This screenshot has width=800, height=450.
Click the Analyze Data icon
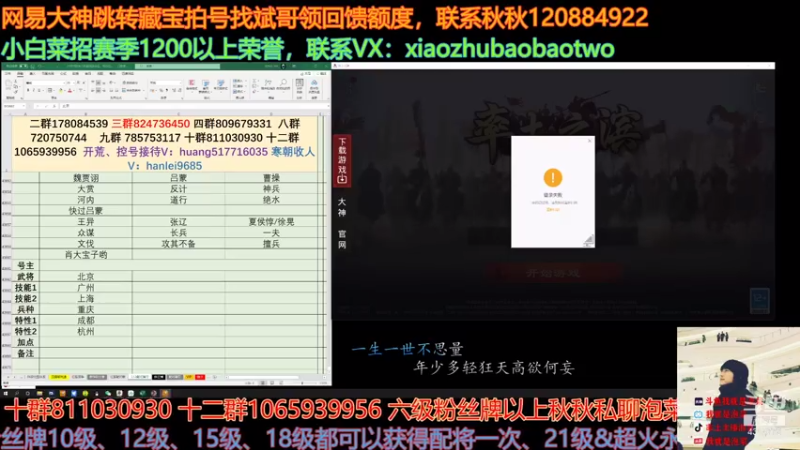[x=299, y=83]
